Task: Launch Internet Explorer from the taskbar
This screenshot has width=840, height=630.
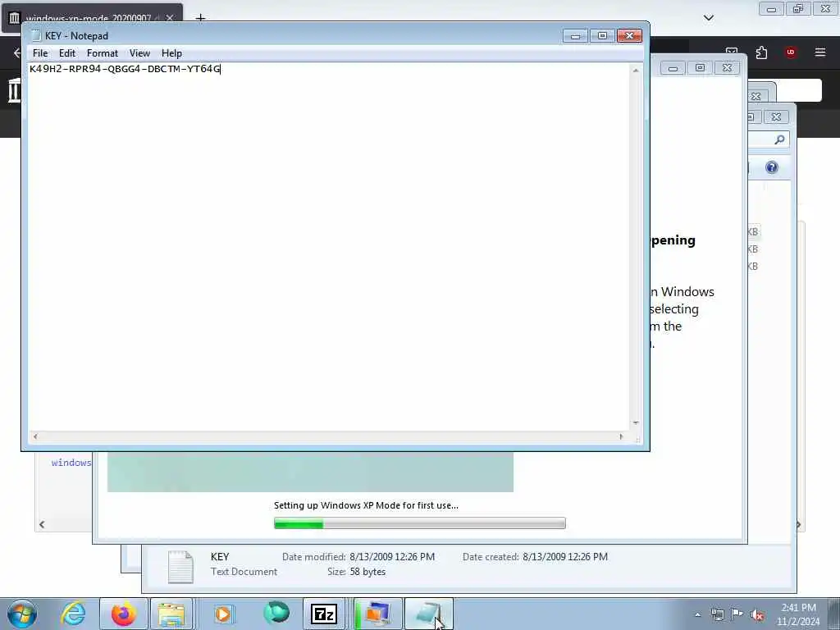Action: pos(73,614)
